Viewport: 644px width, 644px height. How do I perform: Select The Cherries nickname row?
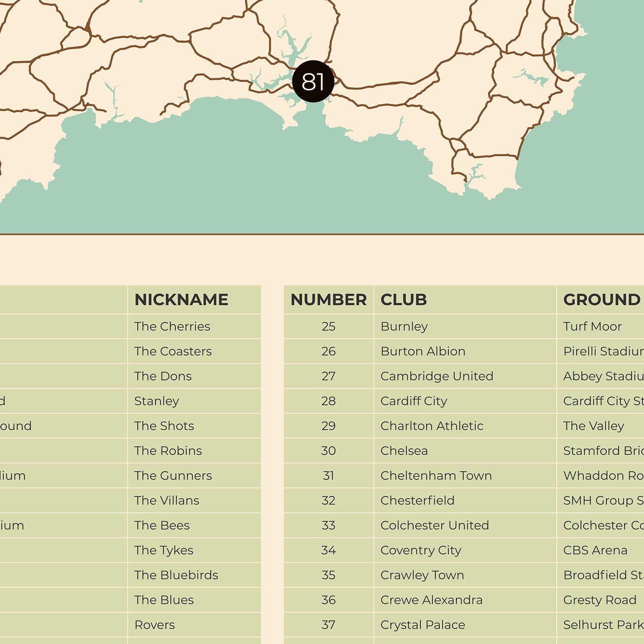point(172,326)
